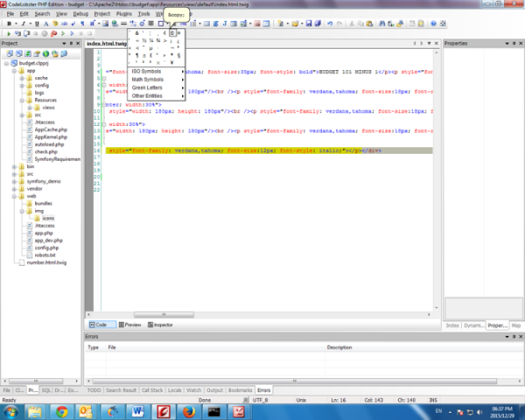The image size is (525, 420).
Task: Click the green Run button in debug toolbar
Action: click(7, 33)
